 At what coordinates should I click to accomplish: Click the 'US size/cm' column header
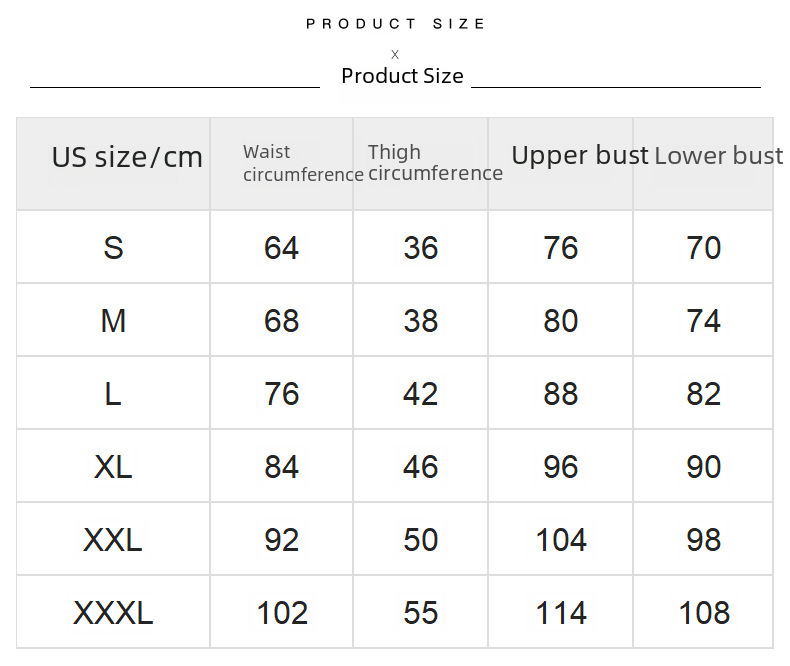pyautogui.click(x=127, y=157)
